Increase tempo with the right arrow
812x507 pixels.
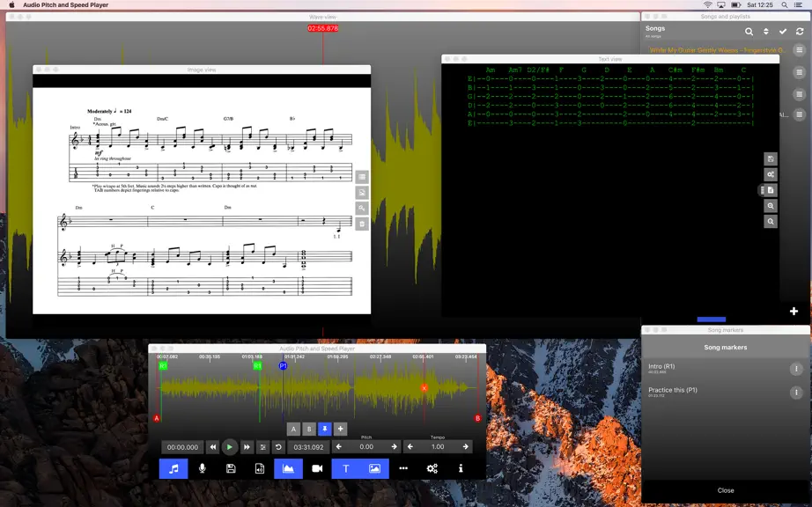[x=466, y=447]
